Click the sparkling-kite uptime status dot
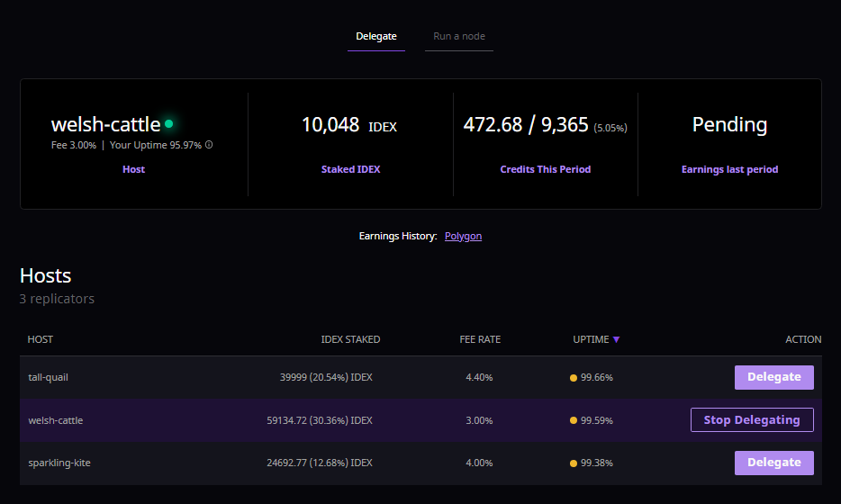The height and width of the screenshot is (504, 841). point(574,463)
